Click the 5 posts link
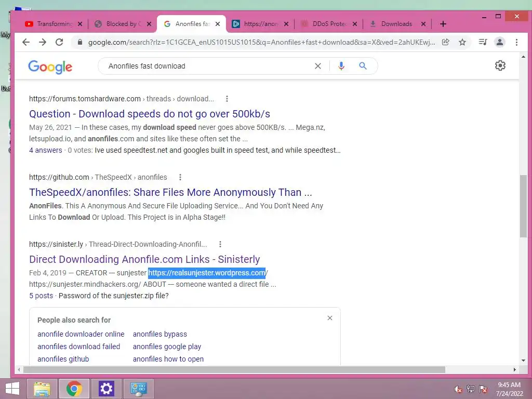 41,296
